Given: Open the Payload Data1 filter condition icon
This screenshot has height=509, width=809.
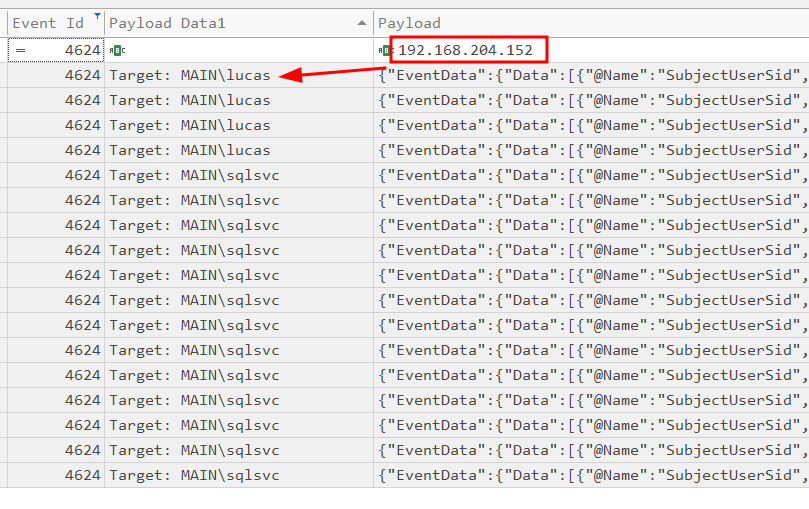Looking at the screenshot, I should [117, 50].
